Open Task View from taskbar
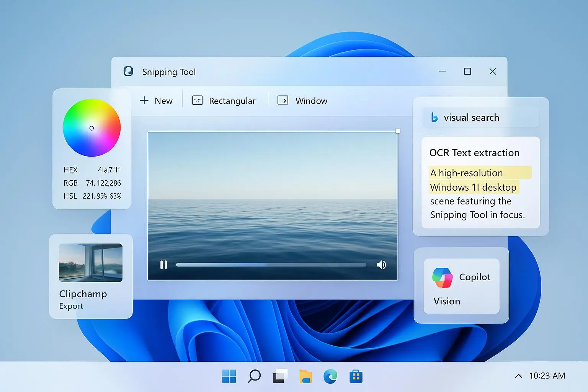This screenshot has height=392, width=588. click(280, 376)
